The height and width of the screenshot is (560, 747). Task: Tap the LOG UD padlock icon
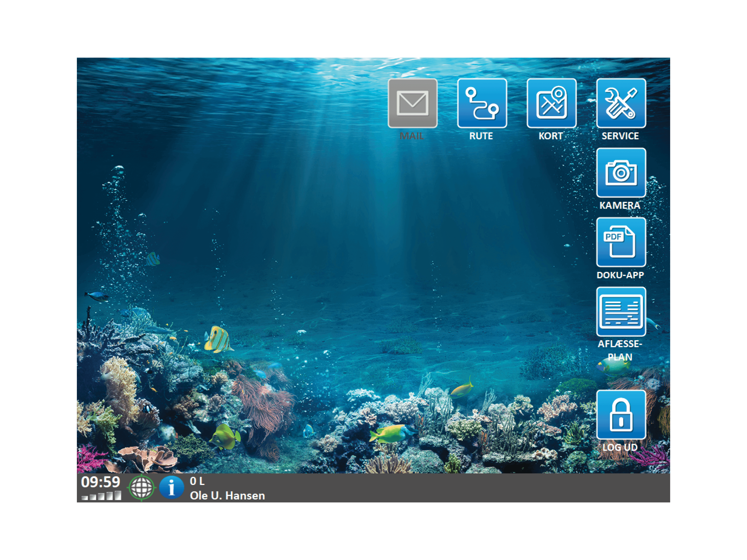[x=621, y=415]
